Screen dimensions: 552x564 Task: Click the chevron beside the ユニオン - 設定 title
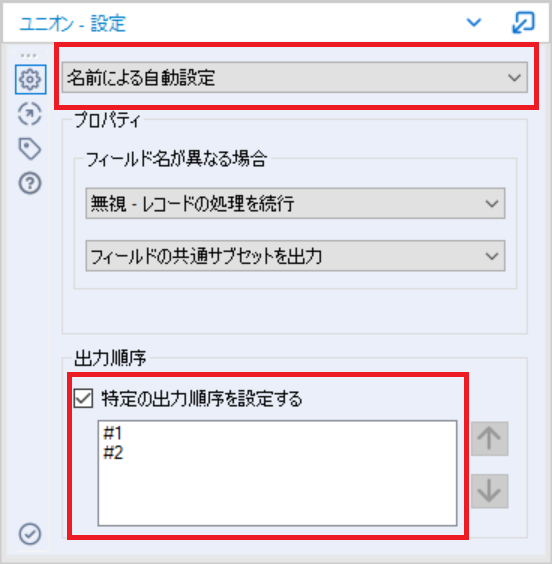coord(474,22)
